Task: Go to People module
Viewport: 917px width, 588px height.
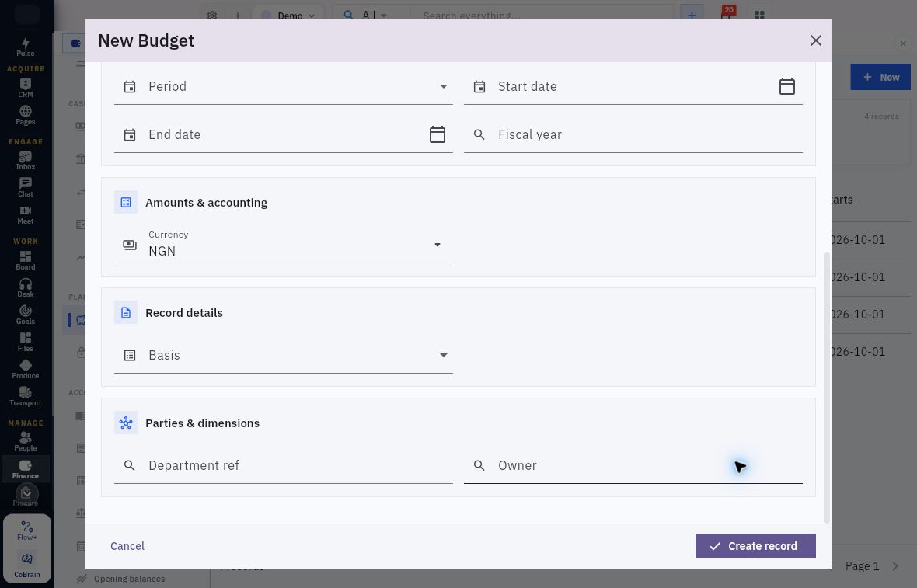Action: click(x=25, y=441)
